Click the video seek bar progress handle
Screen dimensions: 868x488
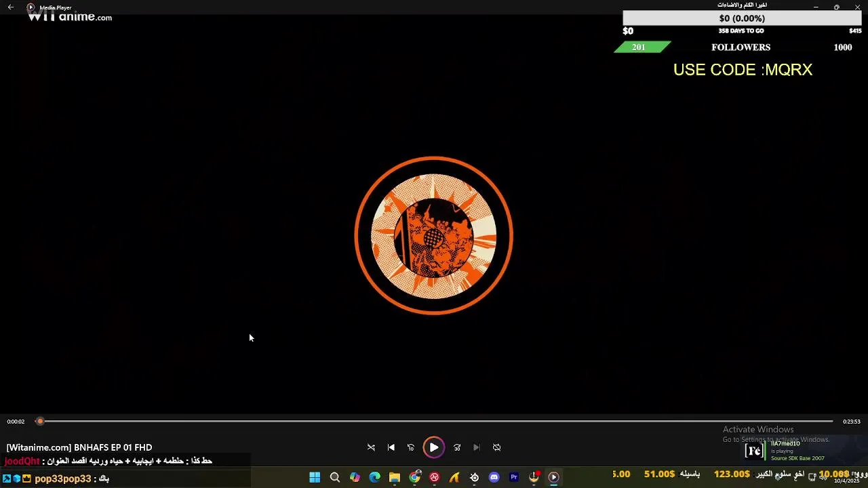pyautogui.click(x=40, y=422)
